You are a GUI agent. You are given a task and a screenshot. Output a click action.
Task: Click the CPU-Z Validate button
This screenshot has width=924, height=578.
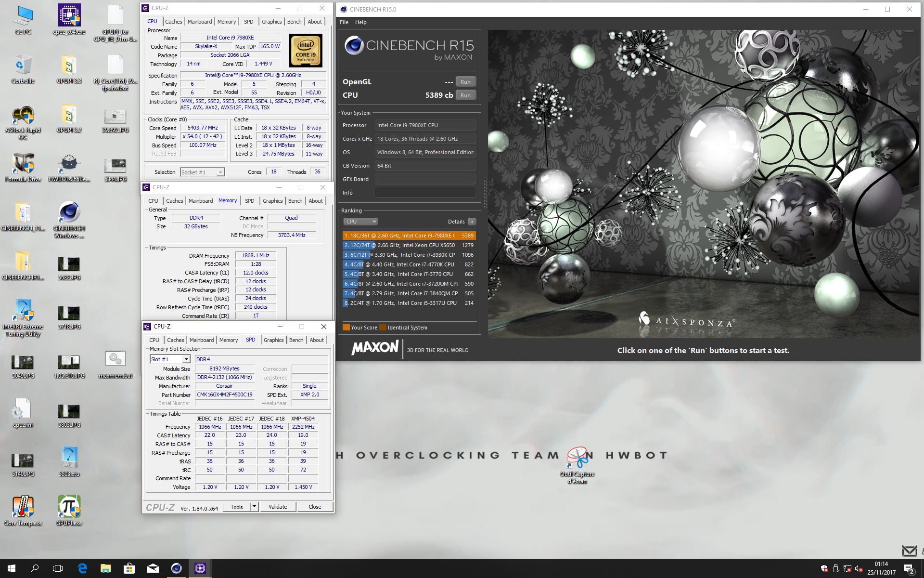point(278,507)
